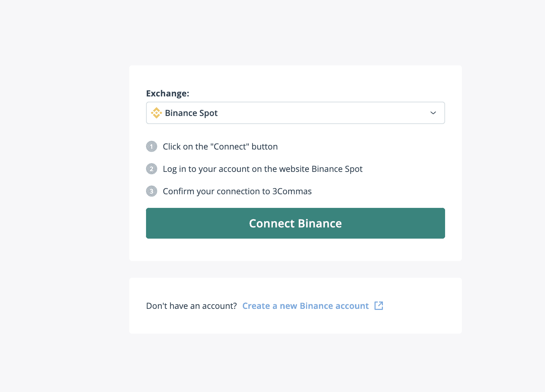Click the empty middle of the Exchange field
Viewport: 545px width, 392px height.
click(314, 113)
